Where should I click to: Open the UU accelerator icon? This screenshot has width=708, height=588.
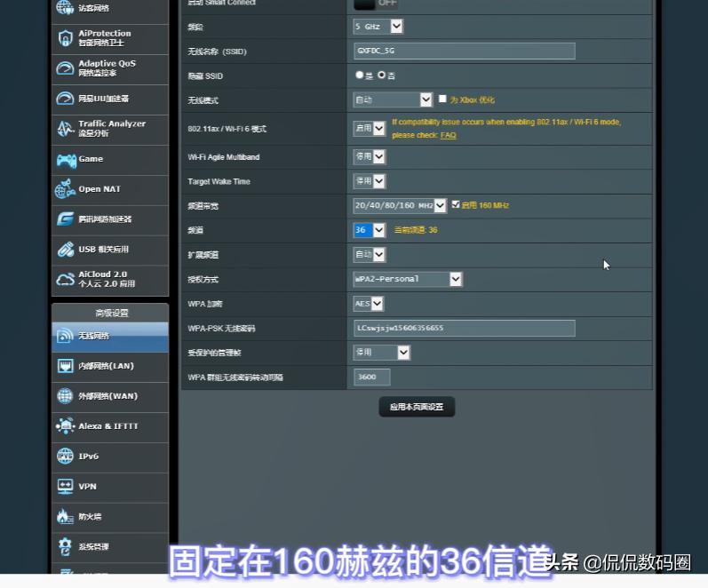tap(65, 99)
